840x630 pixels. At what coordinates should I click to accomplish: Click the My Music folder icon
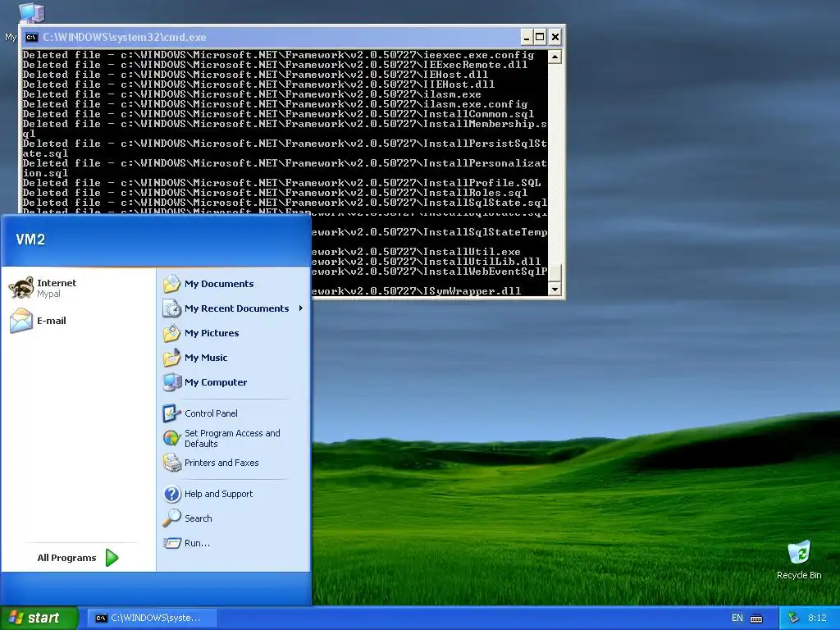pos(172,358)
